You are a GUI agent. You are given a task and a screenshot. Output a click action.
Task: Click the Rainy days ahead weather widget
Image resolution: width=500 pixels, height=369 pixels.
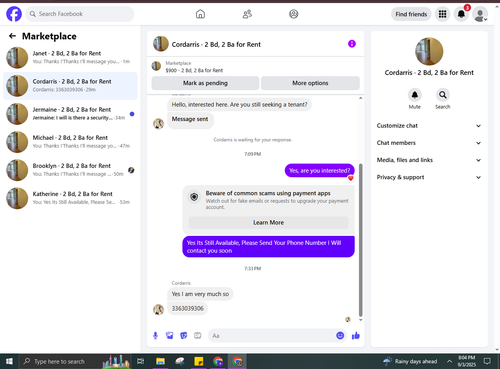click(x=410, y=361)
